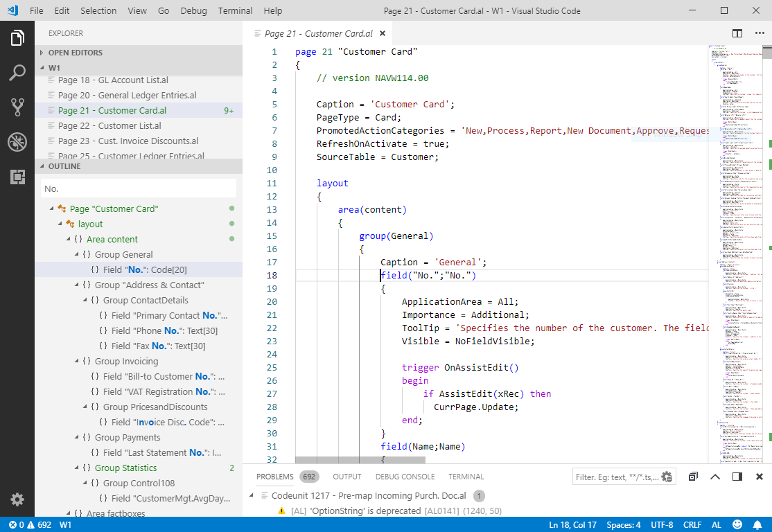Open the Debug view in activity bar

tap(17, 142)
